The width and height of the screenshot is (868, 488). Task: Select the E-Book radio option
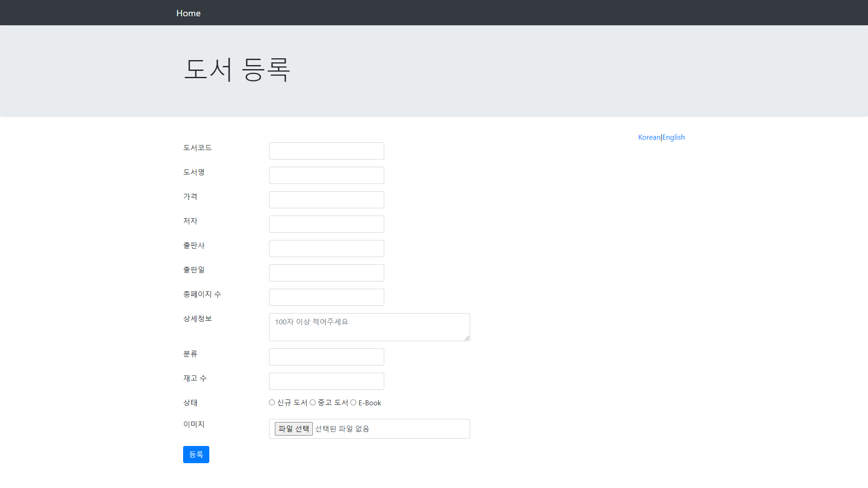pos(354,403)
